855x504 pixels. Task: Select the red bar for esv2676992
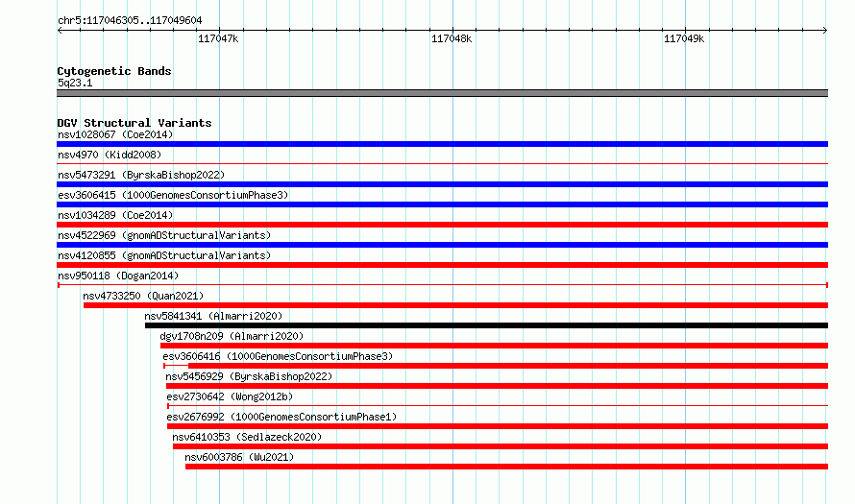click(498, 426)
